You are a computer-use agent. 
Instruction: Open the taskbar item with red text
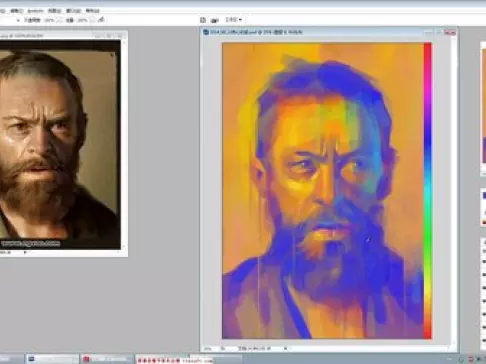(162, 360)
